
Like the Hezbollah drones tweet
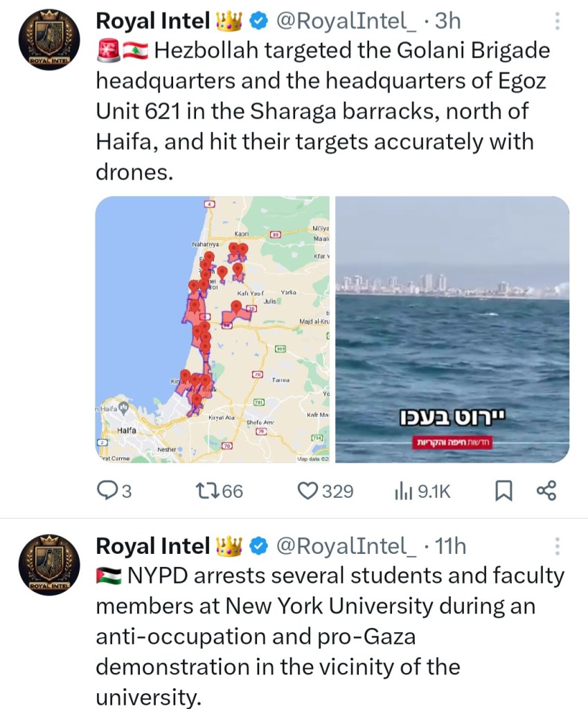[x=307, y=491]
